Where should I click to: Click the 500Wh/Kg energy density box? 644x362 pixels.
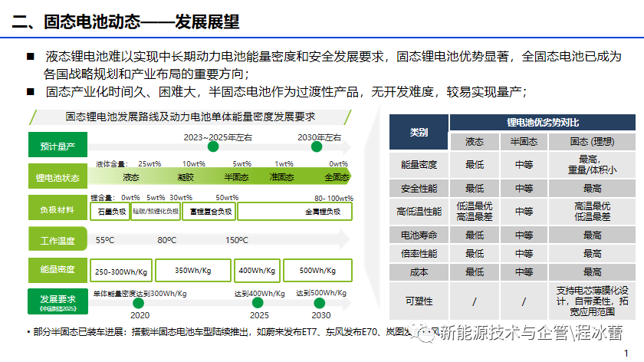pos(317,271)
